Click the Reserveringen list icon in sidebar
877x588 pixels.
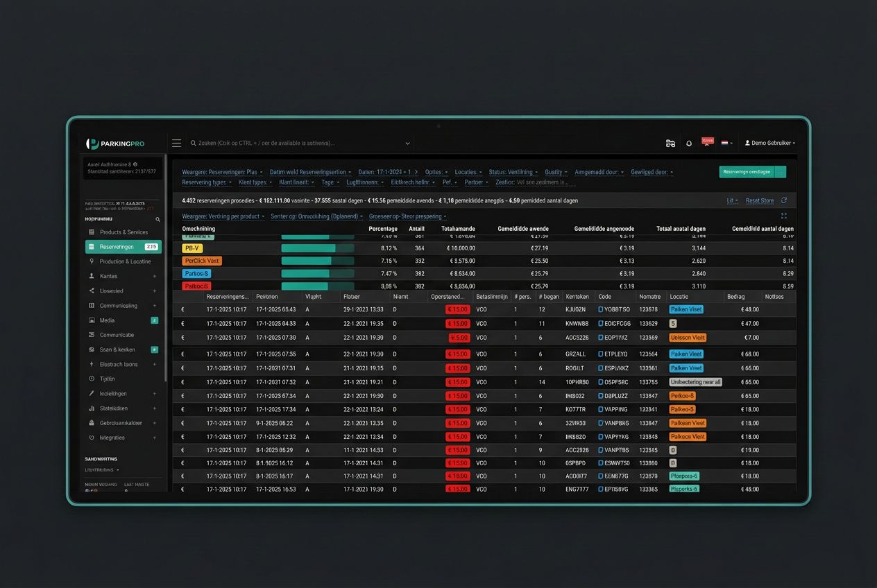point(92,247)
